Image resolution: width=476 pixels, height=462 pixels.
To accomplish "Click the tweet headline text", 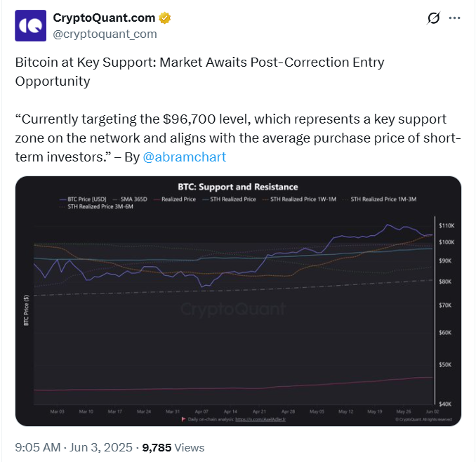I will tap(199, 71).
